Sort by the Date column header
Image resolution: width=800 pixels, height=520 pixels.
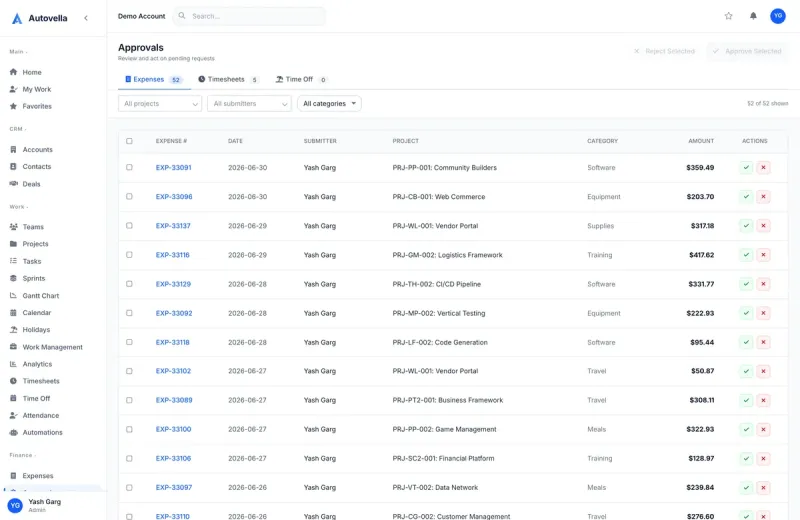(235, 141)
